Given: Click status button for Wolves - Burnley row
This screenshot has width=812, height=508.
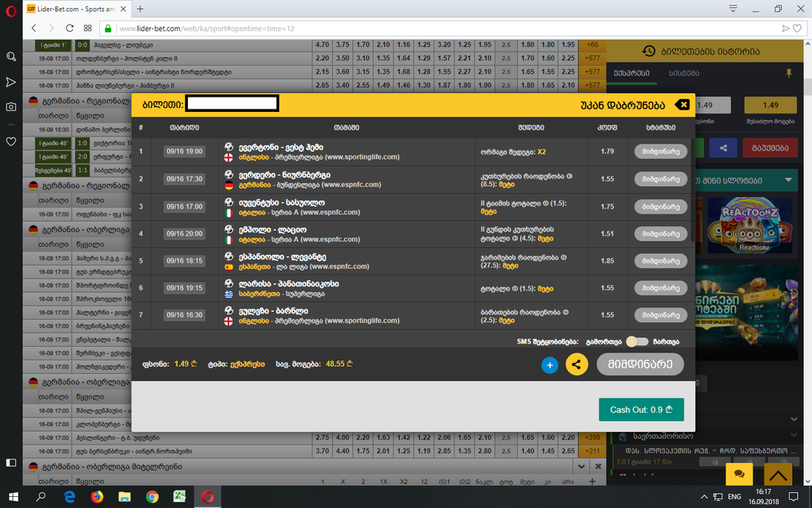Looking at the screenshot, I should 661,314.
